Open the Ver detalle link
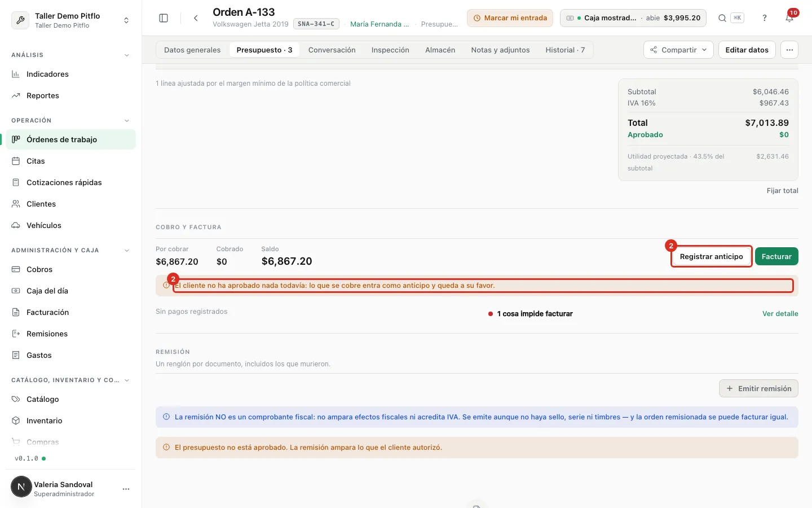 (x=780, y=314)
